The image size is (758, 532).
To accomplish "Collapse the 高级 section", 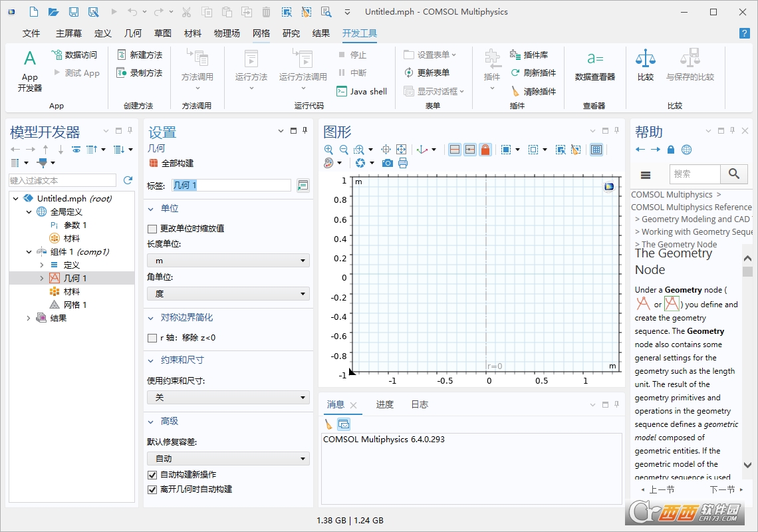I will [151, 422].
